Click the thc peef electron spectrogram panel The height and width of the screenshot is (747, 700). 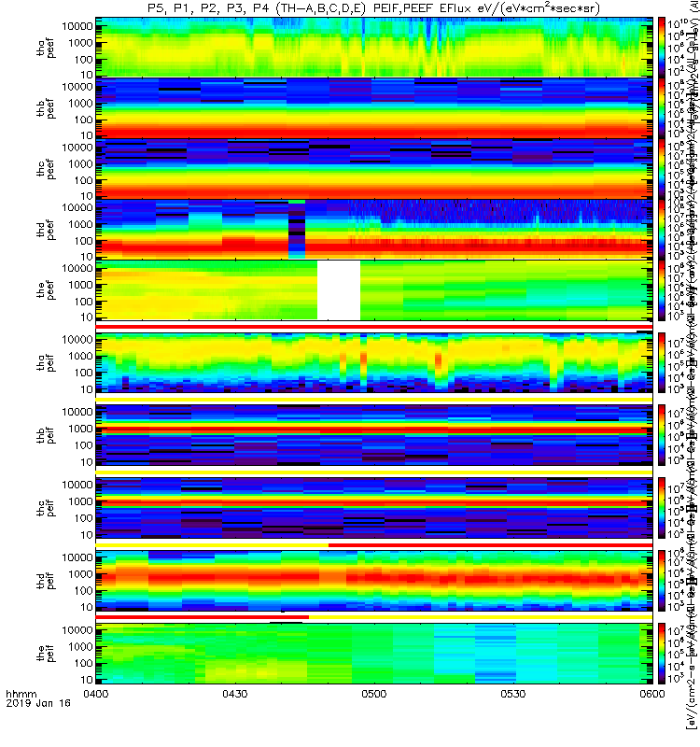[374, 169]
